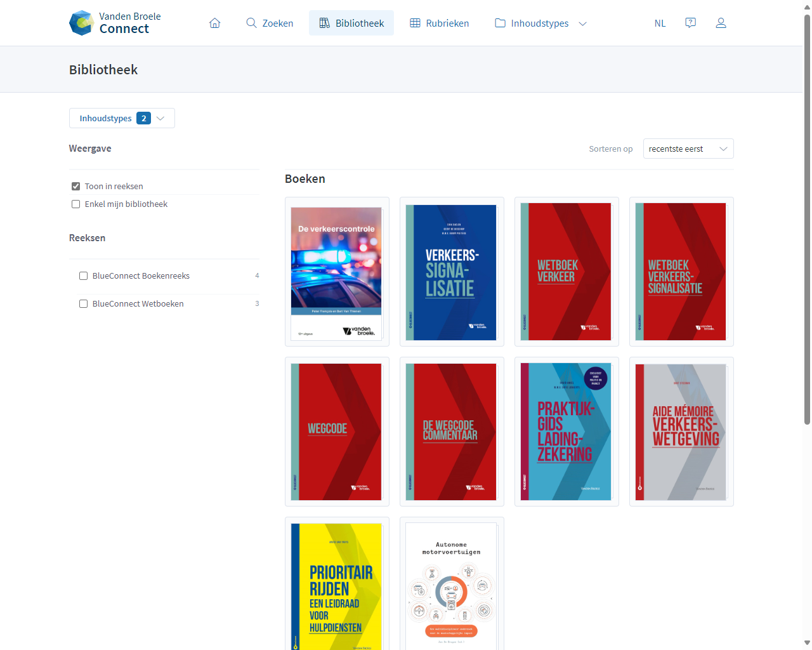Viewport: 812px width, 650px height.
Task: Click the count '3' beside BlueConnect Wetboeken
Action: 257,303
